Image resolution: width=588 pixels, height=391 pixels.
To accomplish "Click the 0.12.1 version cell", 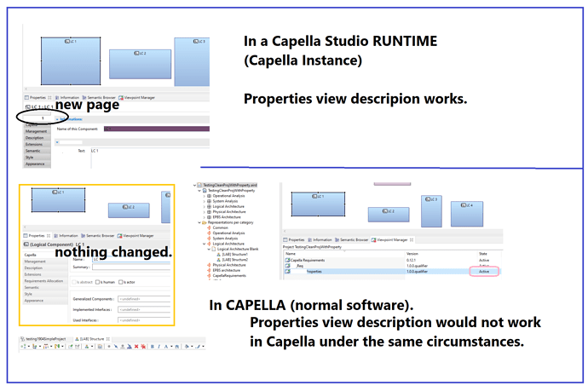I will (411, 260).
